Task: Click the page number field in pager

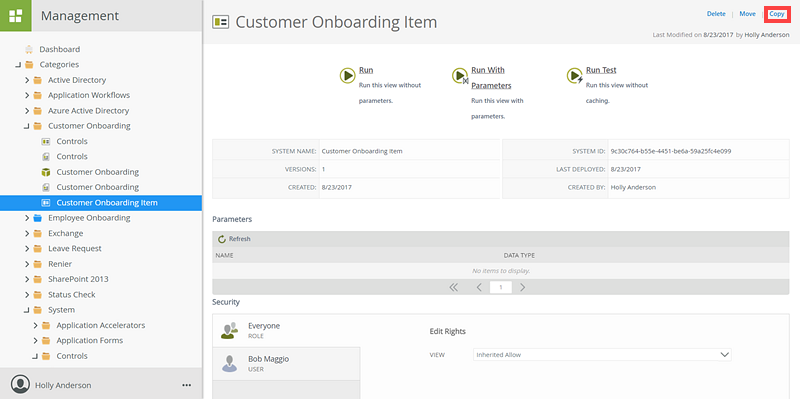Action: (x=501, y=287)
